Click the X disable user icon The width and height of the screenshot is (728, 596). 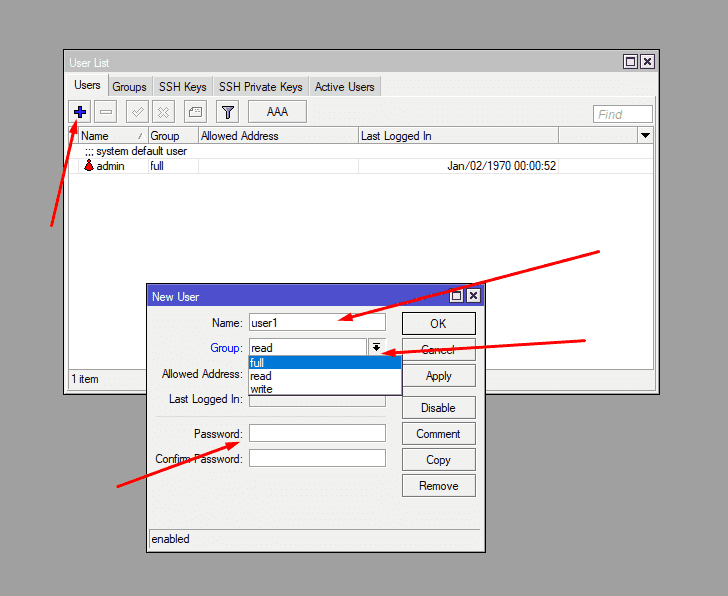164,112
